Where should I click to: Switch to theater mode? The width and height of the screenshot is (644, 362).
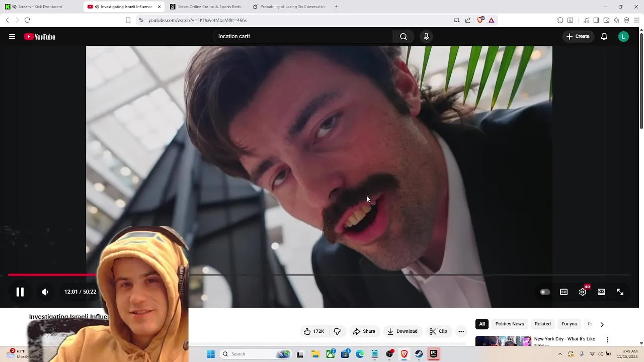[x=601, y=292]
